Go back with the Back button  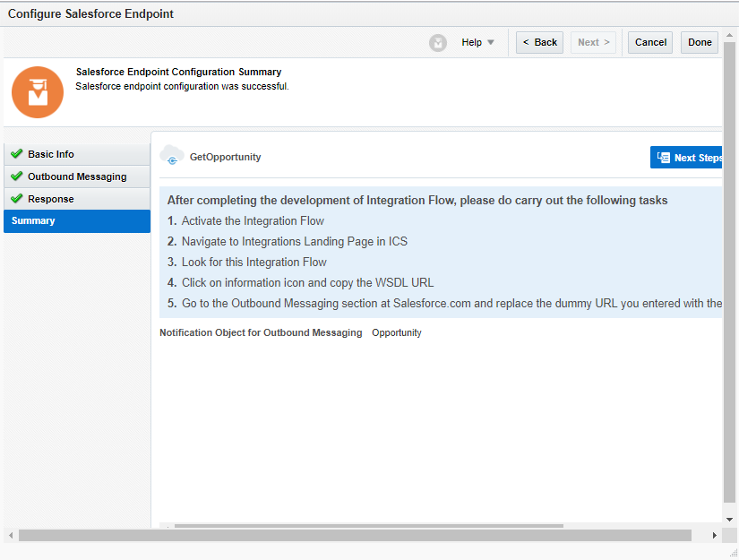(x=539, y=42)
